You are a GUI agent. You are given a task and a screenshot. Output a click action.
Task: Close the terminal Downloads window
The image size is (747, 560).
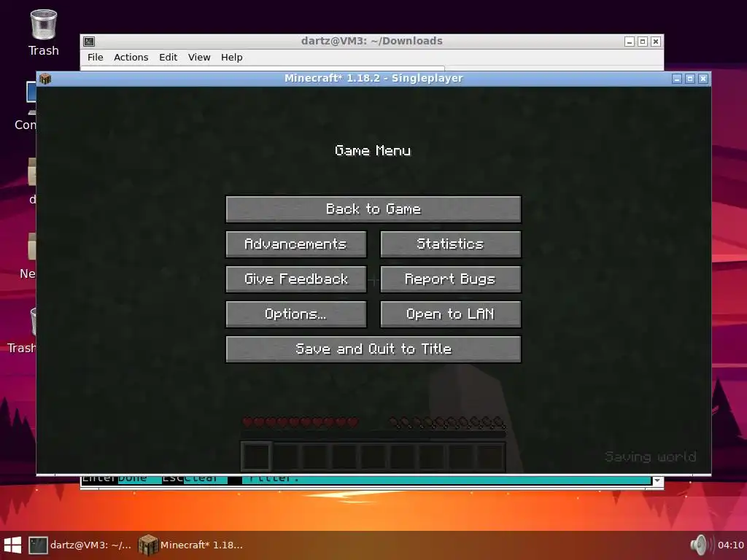(x=656, y=42)
